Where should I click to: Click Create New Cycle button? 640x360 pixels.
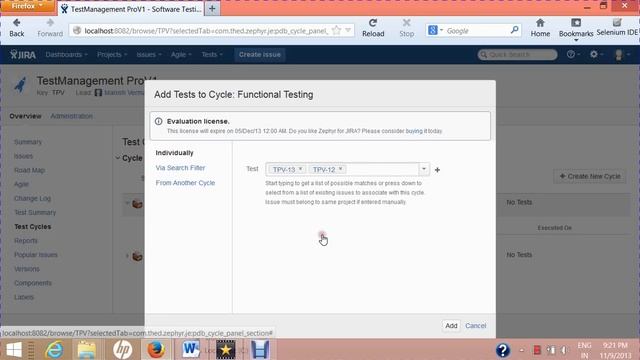[x=590, y=176]
